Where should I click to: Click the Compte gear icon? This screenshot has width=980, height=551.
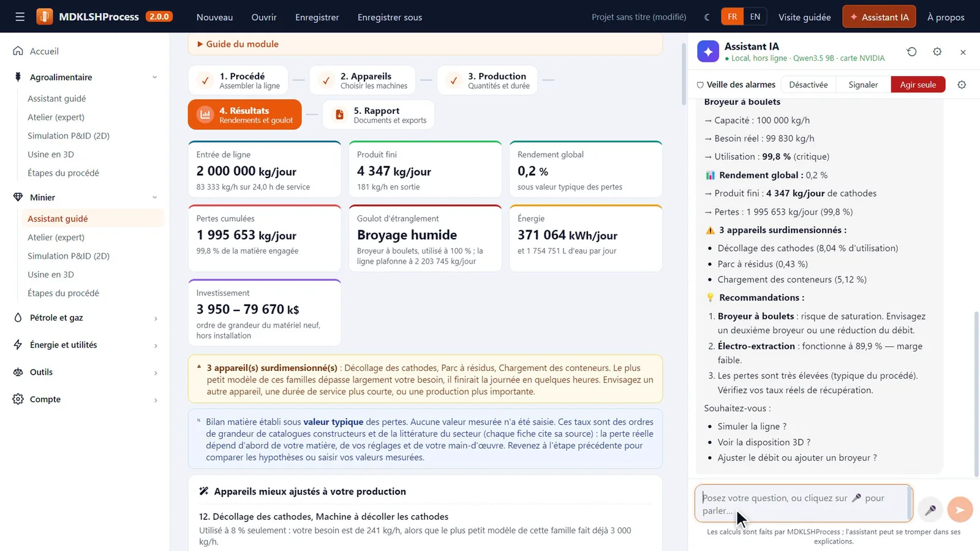point(18,399)
